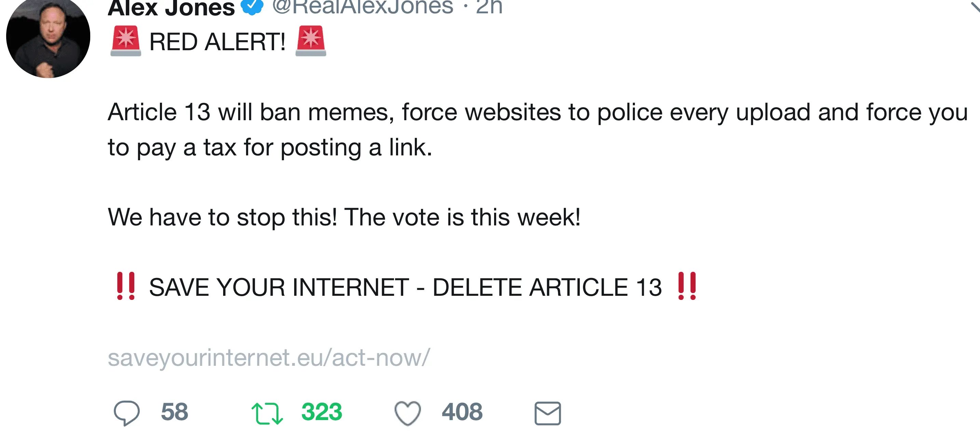Toggle the heart like icon

pos(407,413)
